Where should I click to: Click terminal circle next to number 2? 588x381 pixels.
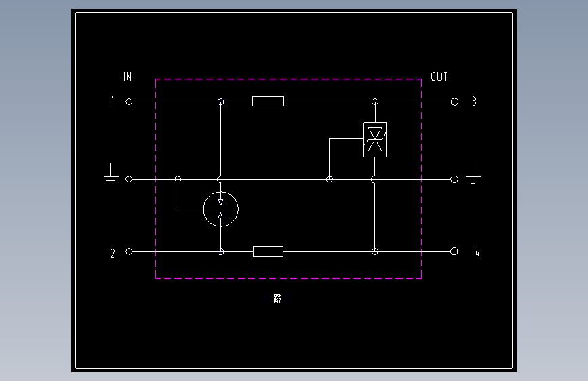pyautogui.click(x=129, y=252)
